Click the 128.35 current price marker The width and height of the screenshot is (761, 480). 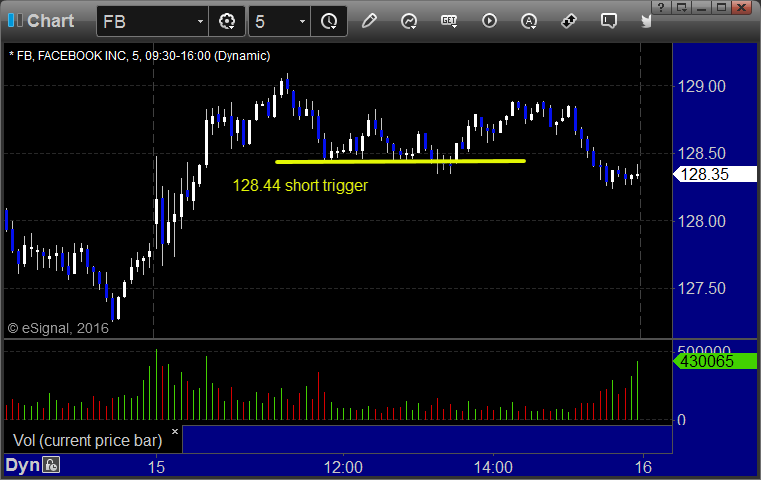(x=715, y=174)
